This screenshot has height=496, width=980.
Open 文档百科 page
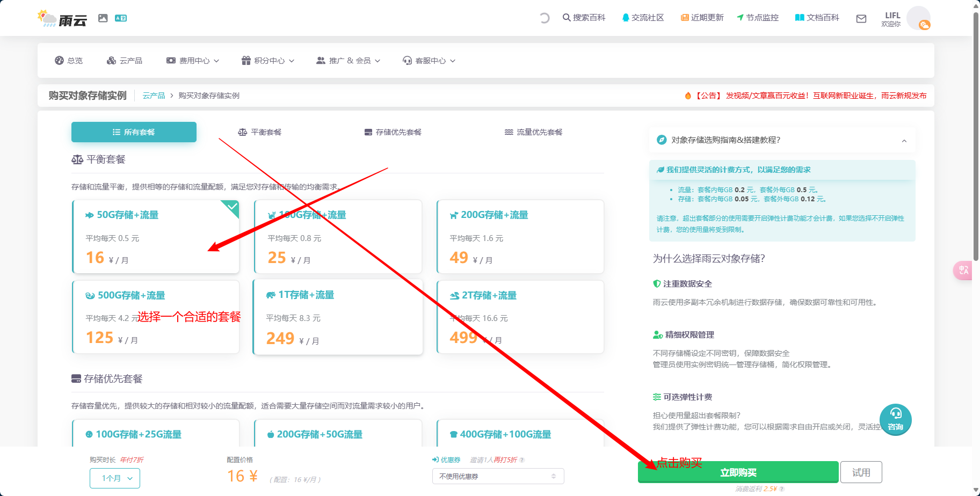pos(817,18)
